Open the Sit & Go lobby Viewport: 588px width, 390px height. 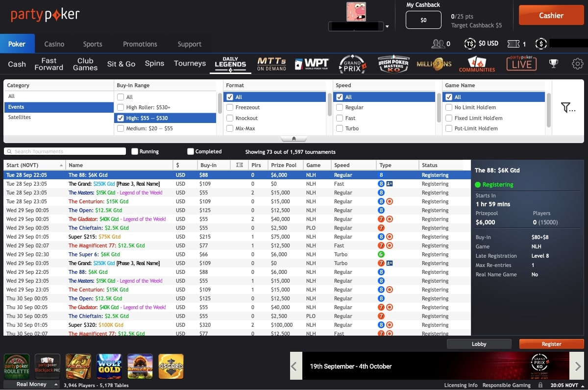click(x=121, y=64)
